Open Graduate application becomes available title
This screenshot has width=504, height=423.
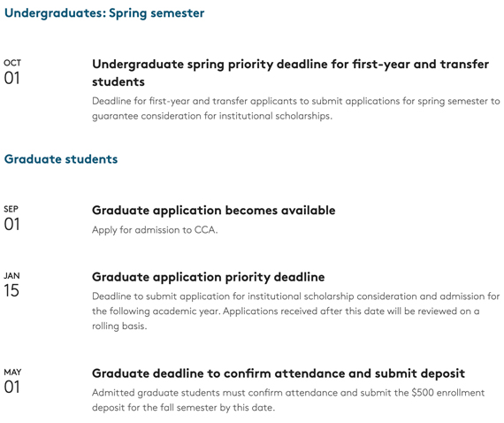213,211
